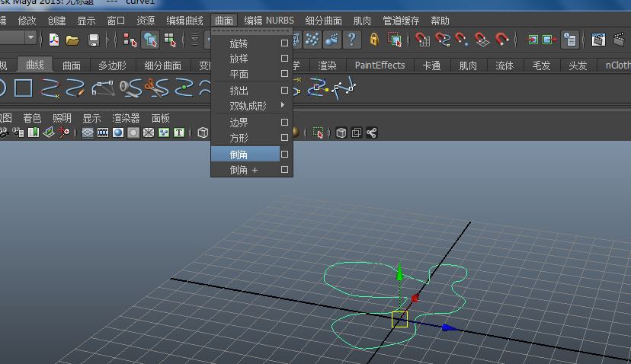Click the blue Z-axis move handle

coord(450,327)
